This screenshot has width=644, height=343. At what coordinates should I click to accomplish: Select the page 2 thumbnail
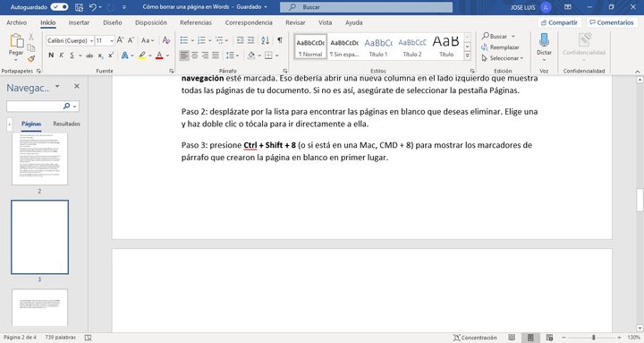click(x=40, y=159)
